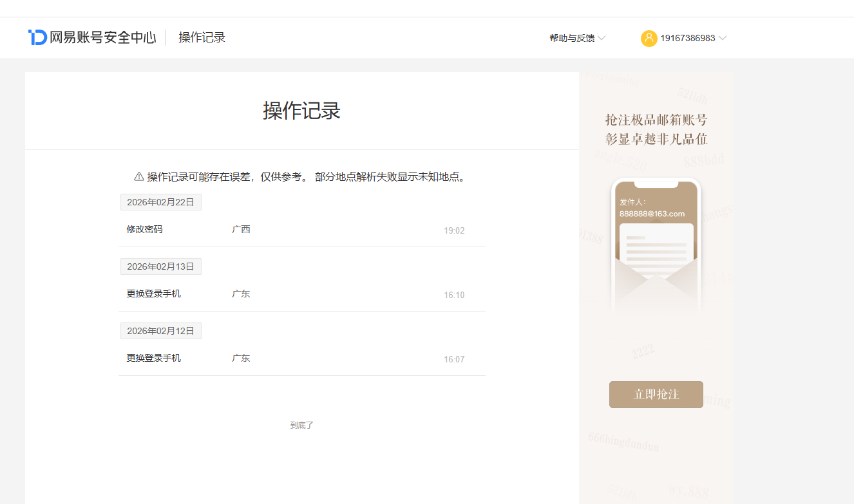The image size is (854, 504).
Task: Click the NetEase ID logo icon
Action: point(37,37)
